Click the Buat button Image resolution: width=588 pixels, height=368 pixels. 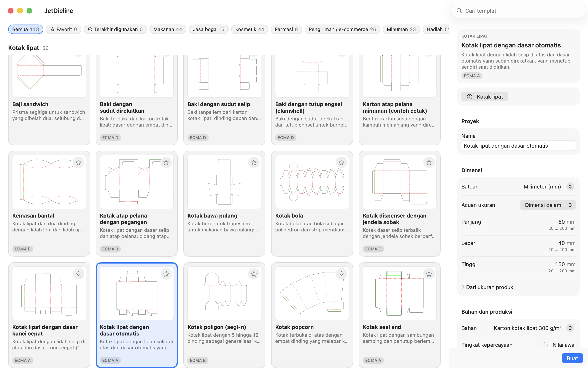[572, 358]
